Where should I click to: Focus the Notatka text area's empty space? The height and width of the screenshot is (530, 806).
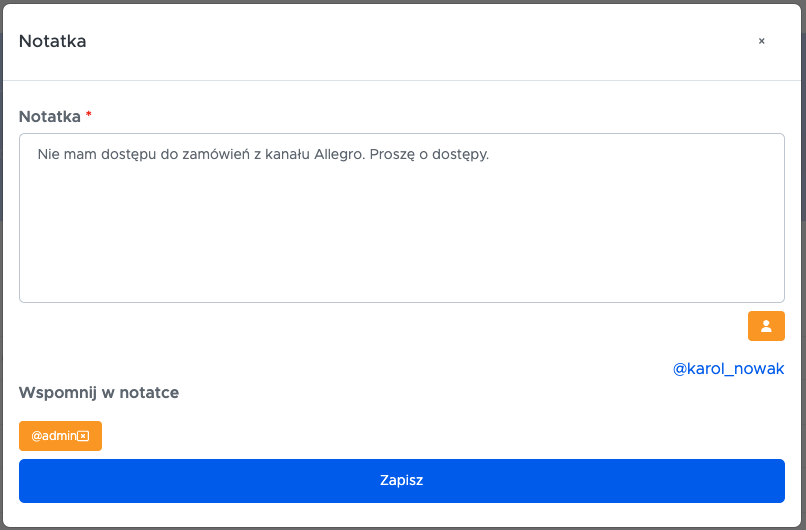pos(400,240)
